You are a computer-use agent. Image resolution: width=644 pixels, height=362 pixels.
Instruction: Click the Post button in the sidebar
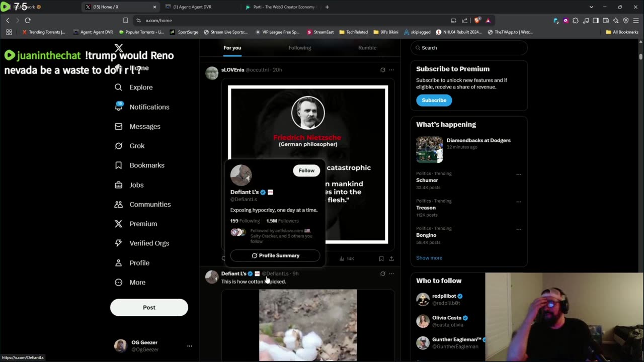[x=149, y=307]
